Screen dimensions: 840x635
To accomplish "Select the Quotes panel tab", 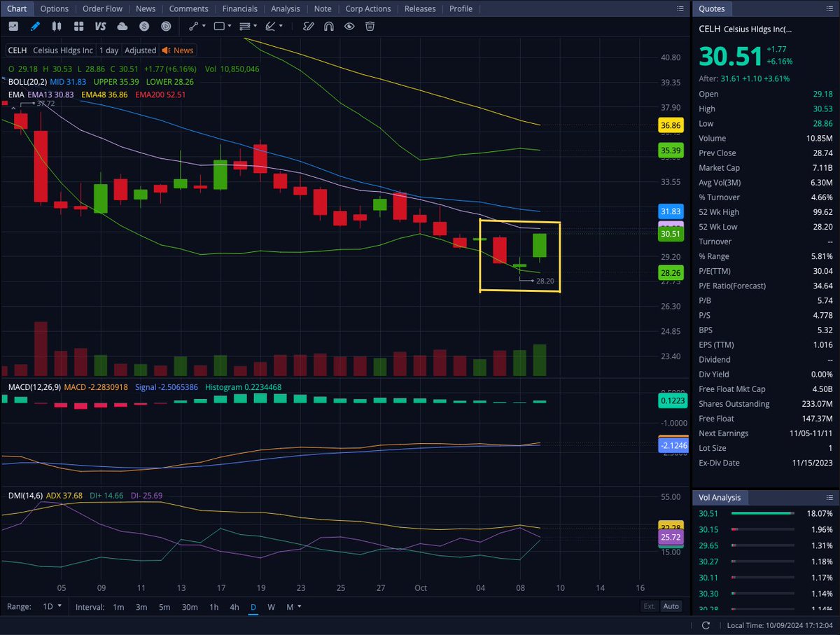I will pyautogui.click(x=711, y=8).
